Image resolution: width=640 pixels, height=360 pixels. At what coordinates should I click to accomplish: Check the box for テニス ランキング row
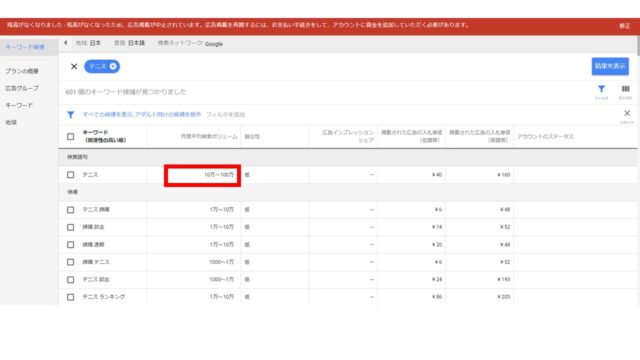pos(71,297)
